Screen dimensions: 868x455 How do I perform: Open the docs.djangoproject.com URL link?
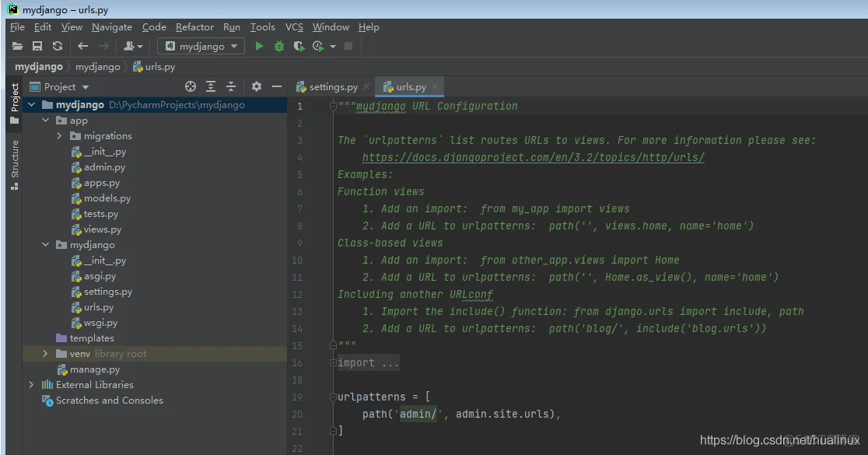pyautogui.click(x=534, y=158)
